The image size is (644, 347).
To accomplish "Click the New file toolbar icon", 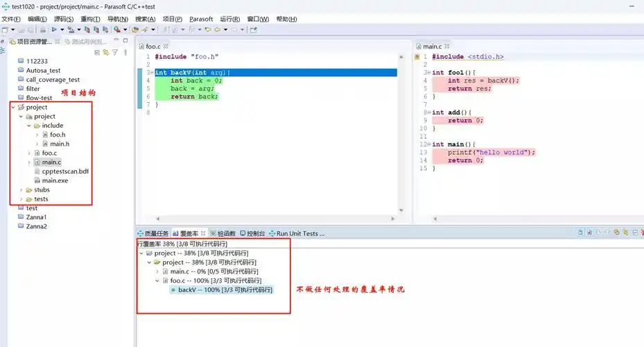I will pos(6,29).
